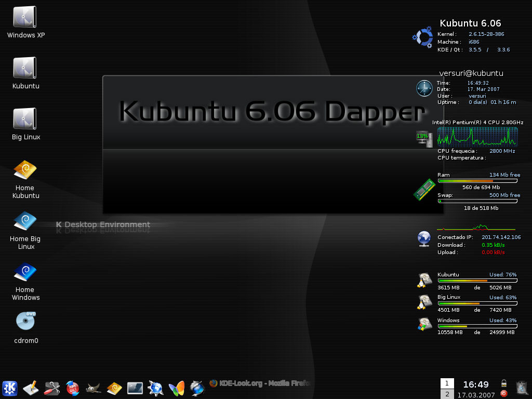Image resolution: width=532 pixels, height=399 pixels.
Task: Open the Konqueror web browser panel icon
Action: 156,388
